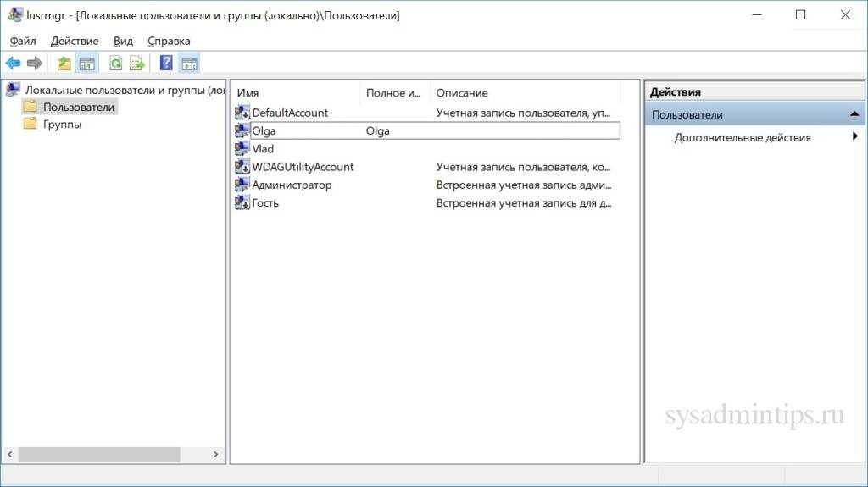Click right arrow of the tree horizontal scrollbar
The image size is (868, 487).
[216, 455]
